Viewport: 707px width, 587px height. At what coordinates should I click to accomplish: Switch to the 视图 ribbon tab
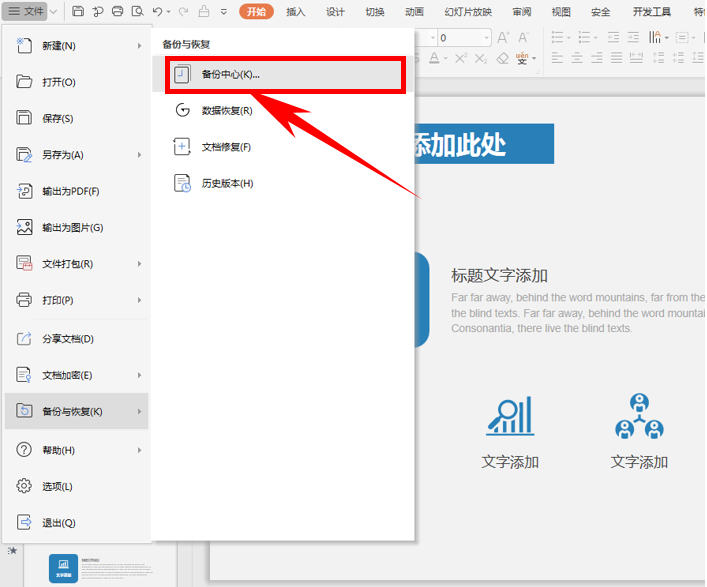(x=561, y=12)
